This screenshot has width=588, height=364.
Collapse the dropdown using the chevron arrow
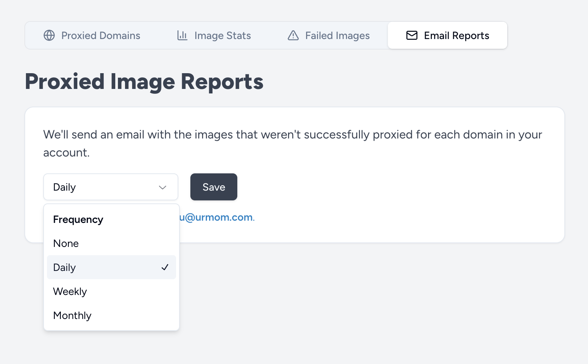coord(163,187)
